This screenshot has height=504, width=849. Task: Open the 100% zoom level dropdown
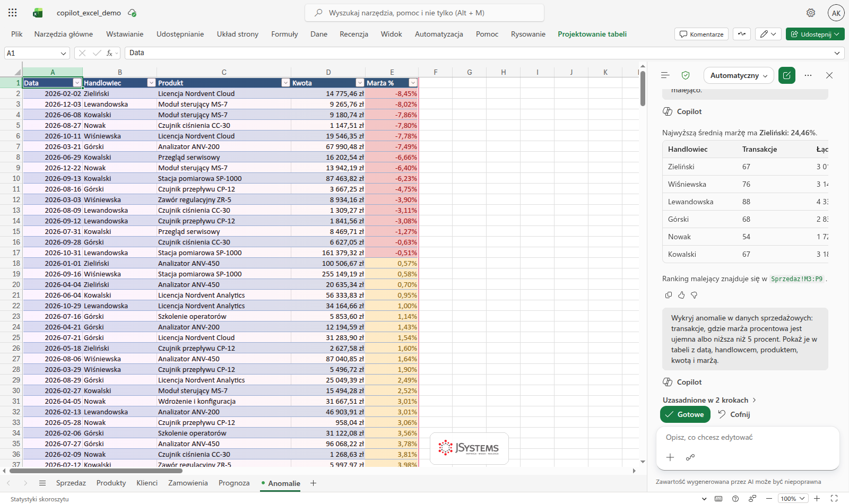(x=793, y=498)
